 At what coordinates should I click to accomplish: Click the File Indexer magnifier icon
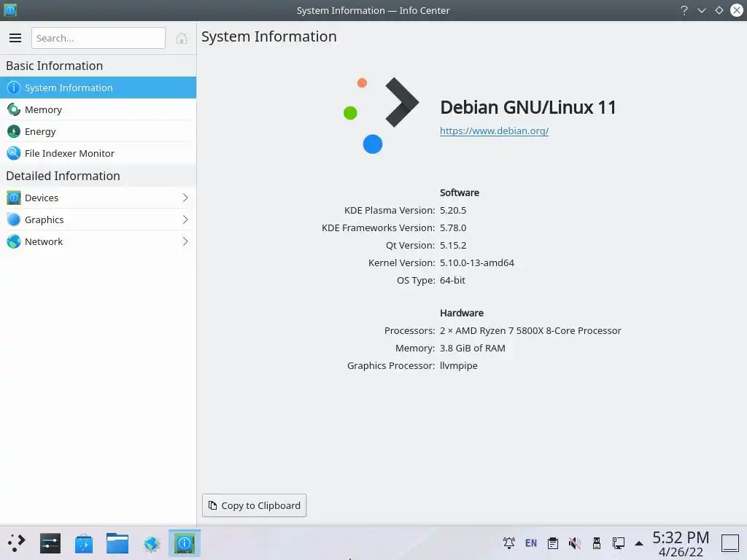[x=14, y=153]
